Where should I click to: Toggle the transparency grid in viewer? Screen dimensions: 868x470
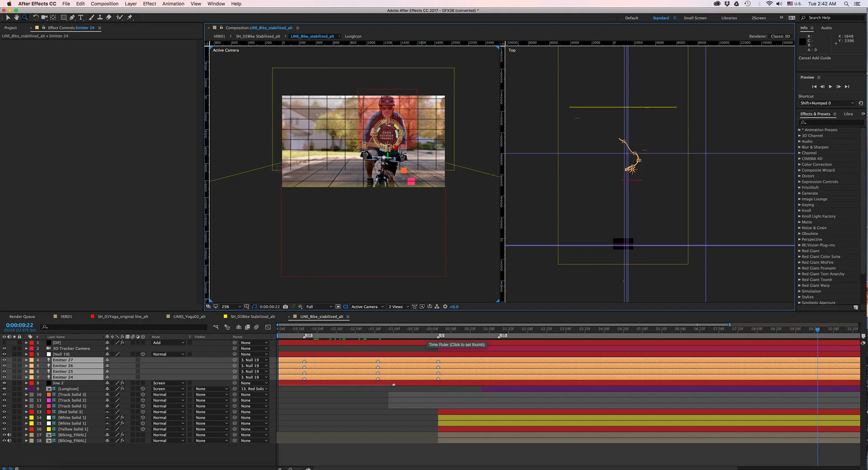tap(346, 307)
